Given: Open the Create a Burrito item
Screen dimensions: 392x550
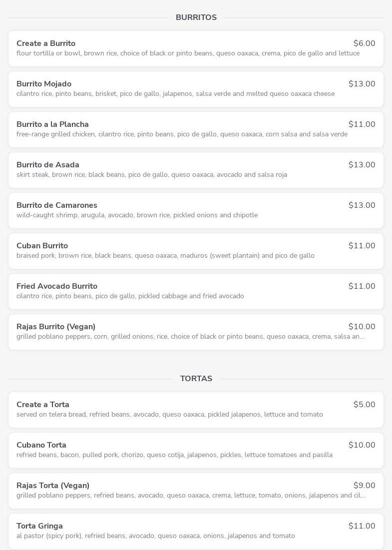Looking at the screenshot, I should pyautogui.click(x=46, y=43).
